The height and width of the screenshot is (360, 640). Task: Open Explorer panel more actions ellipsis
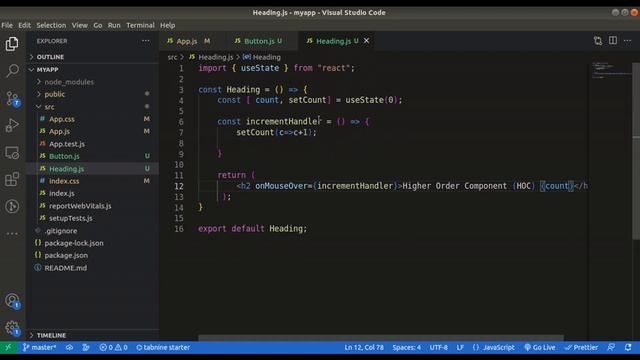[146, 41]
